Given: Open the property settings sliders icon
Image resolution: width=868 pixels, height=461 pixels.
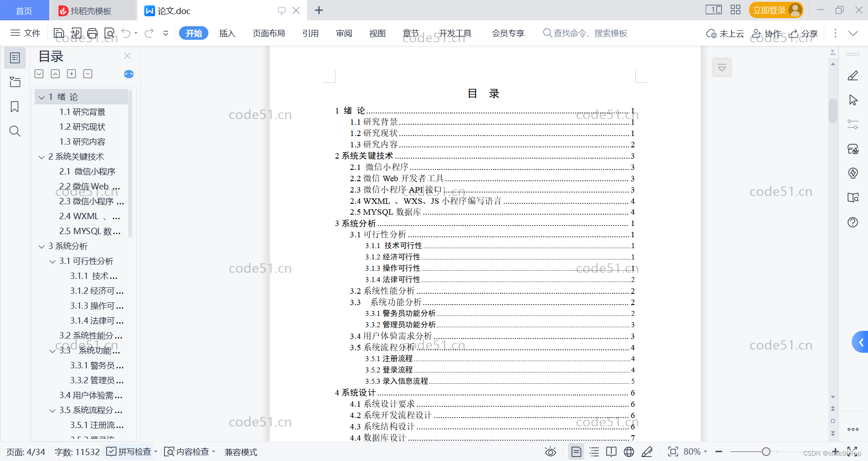Looking at the screenshot, I should (x=853, y=124).
